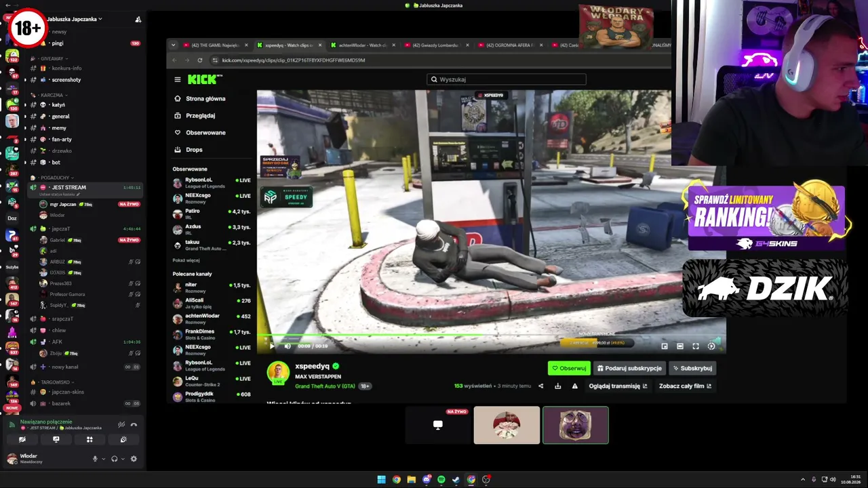This screenshot has height=488, width=868.
Task: Open File Explorer from the taskbar
Action: (x=412, y=480)
